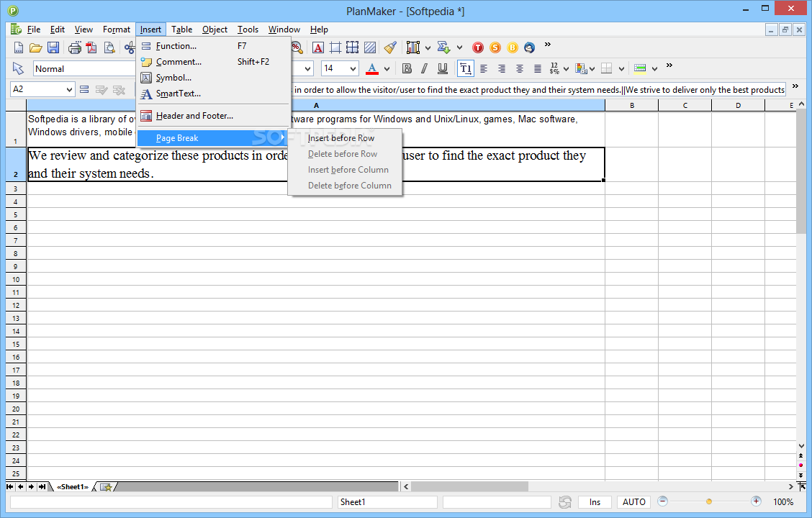Viewport: 812px width, 518px height.
Task: Zoom out with minus button
Action: pos(662,501)
